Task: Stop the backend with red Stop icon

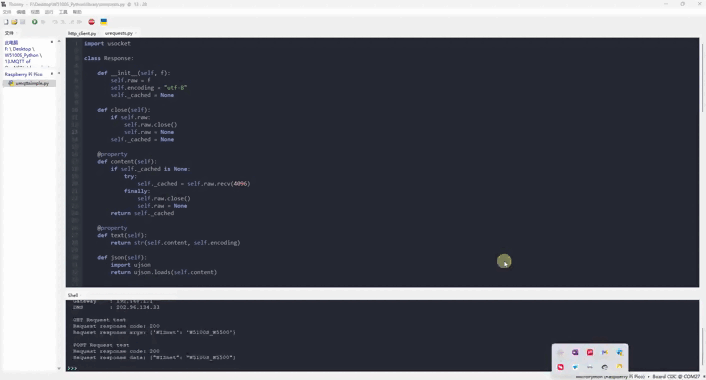Action: (x=91, y=22)
